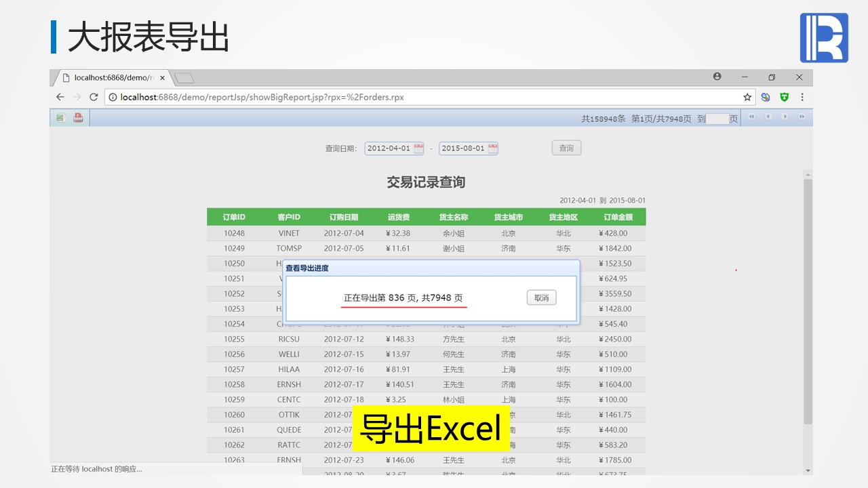Open the browser profile account icon
Viewport: 868px width, 488px height.
(717, 77)
